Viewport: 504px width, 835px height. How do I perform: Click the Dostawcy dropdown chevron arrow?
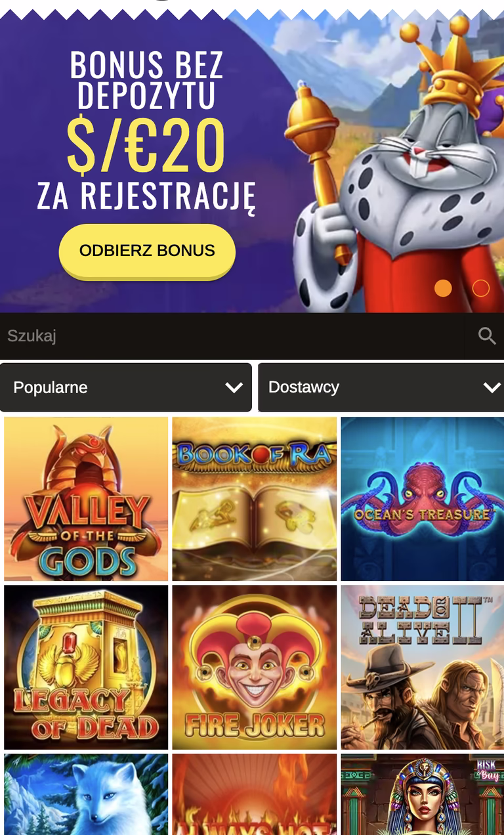click(x=492, y=388)
